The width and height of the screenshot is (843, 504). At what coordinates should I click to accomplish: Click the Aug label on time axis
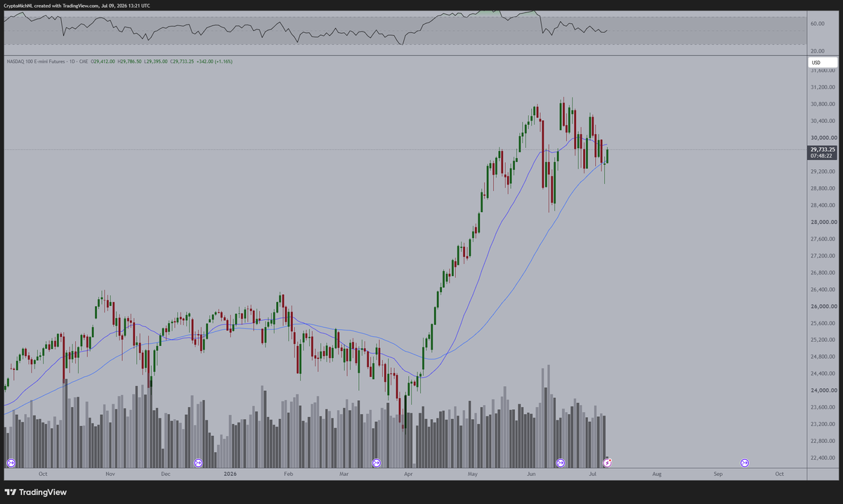click(656, 474)
